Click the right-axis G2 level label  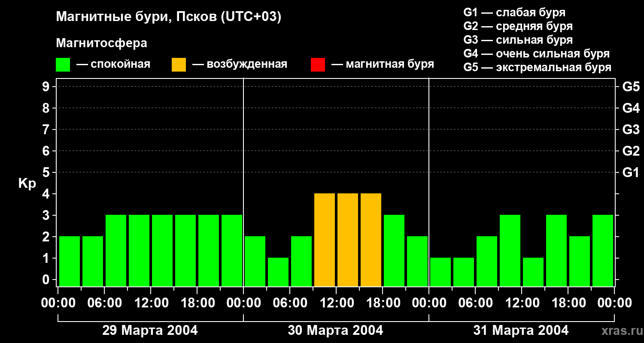[x=631, y=151]
